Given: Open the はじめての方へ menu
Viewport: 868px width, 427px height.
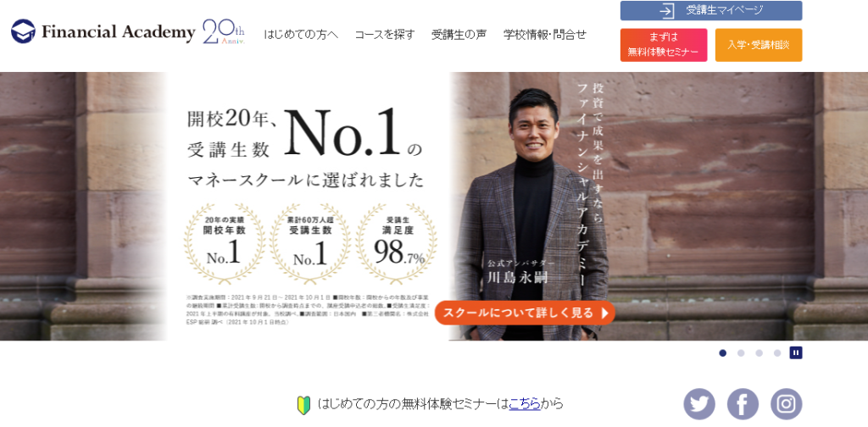Looking at the screenshot, I should pyautogui.click(x=301, y=34).
